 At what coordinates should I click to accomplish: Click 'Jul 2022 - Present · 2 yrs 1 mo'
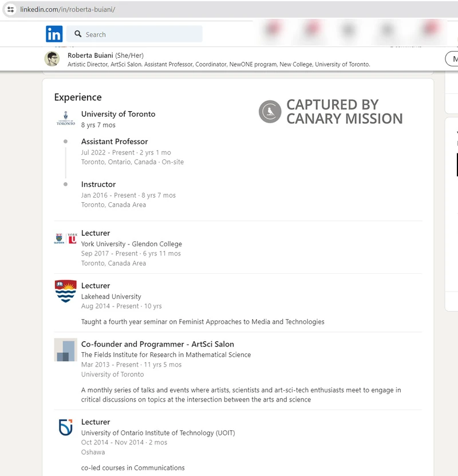[126, 152]
